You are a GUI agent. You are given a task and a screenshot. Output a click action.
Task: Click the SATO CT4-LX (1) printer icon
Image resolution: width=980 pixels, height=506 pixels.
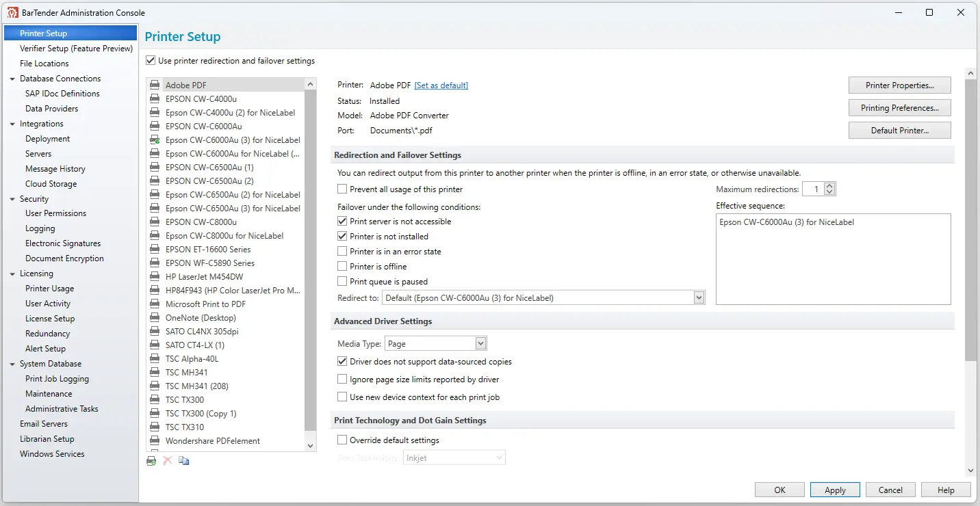155,345
